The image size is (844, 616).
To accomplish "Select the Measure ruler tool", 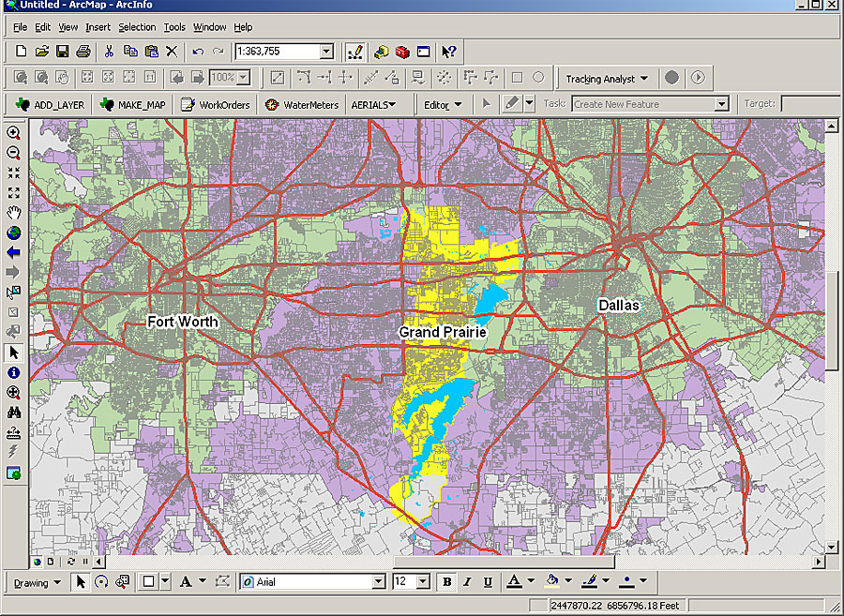I will (14, 432).
